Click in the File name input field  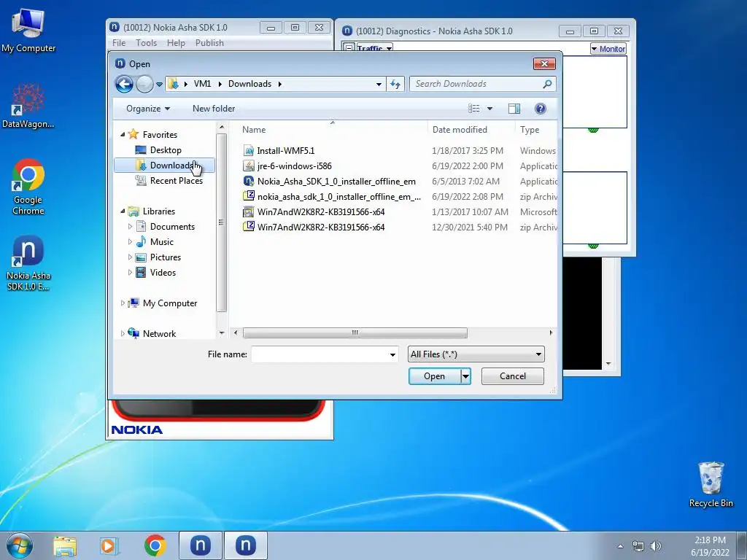(x=320, y=354)
